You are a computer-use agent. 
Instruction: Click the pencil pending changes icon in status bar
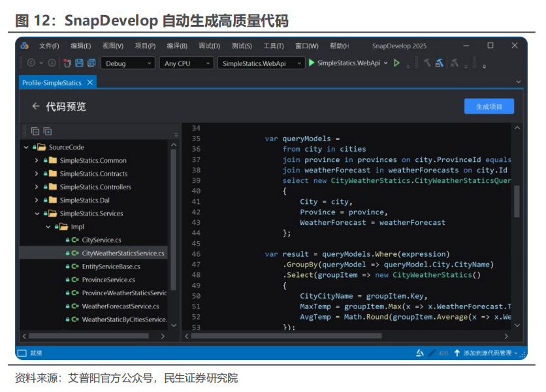pyautogui.click(x=432, y=353)
